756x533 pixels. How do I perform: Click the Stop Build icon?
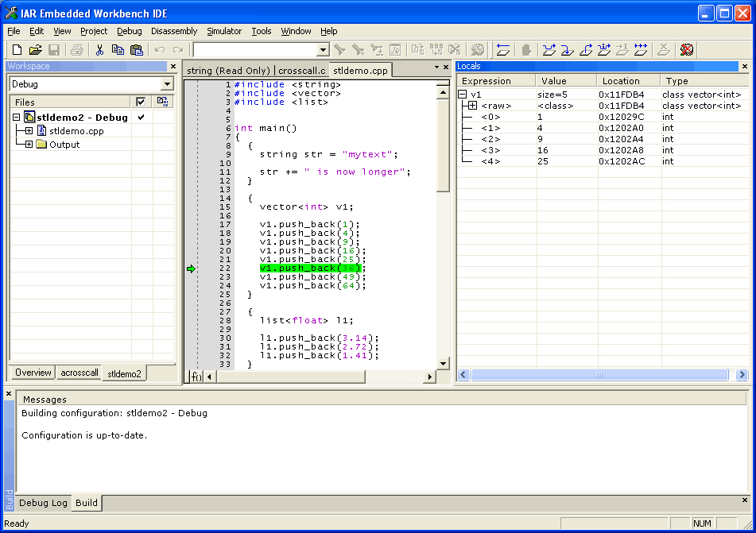pos(455,49)
